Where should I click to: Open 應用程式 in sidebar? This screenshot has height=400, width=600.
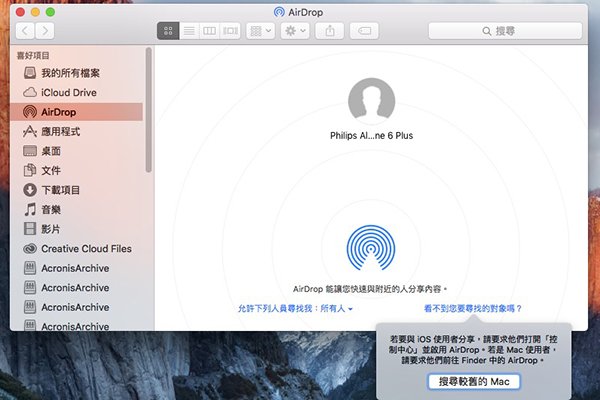pyautogui.click(x=77, y=131)
